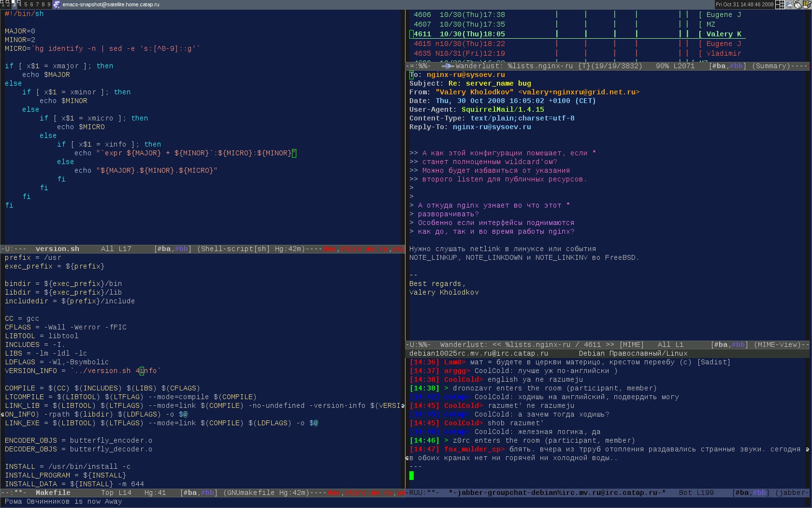
Task: Click the network cable tray icon
Action: [x=798, y=4]
